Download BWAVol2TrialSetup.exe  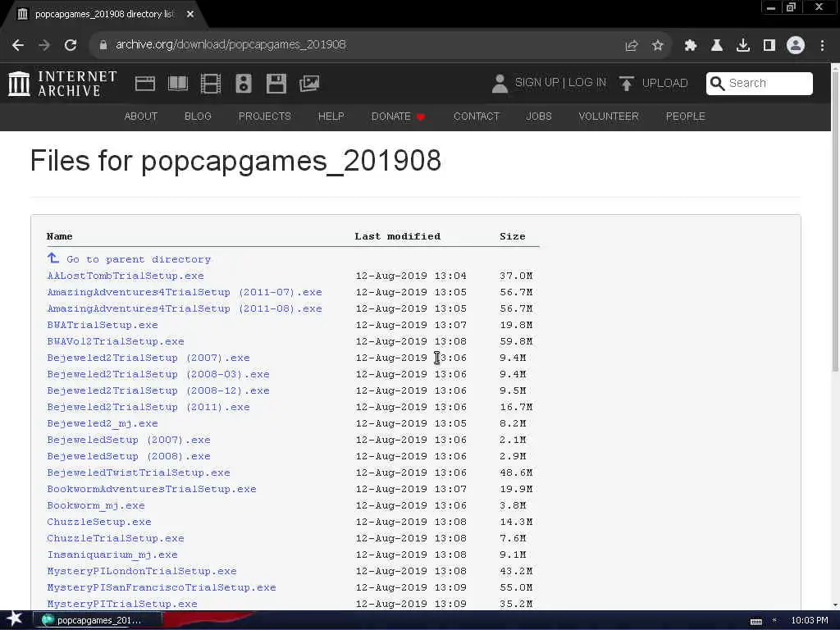(x=115, y=341)
